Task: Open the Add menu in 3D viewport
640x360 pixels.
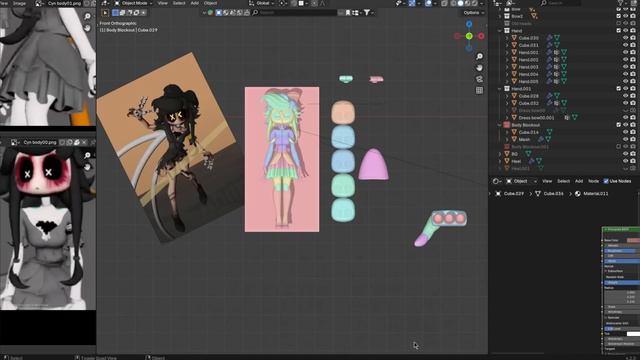Action: pos(195,3)
